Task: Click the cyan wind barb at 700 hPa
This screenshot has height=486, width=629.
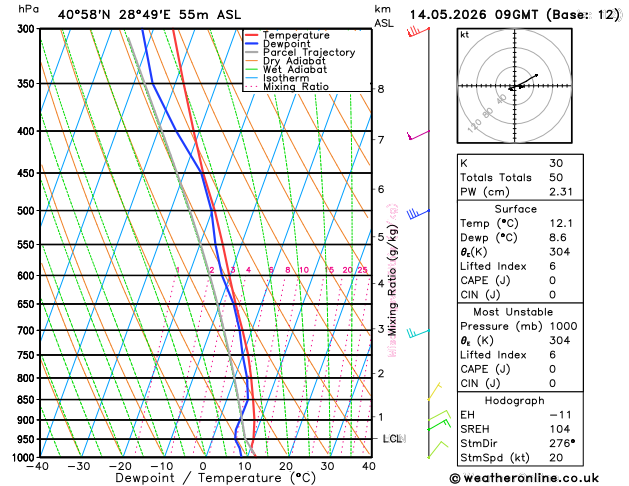Action: 418,333
